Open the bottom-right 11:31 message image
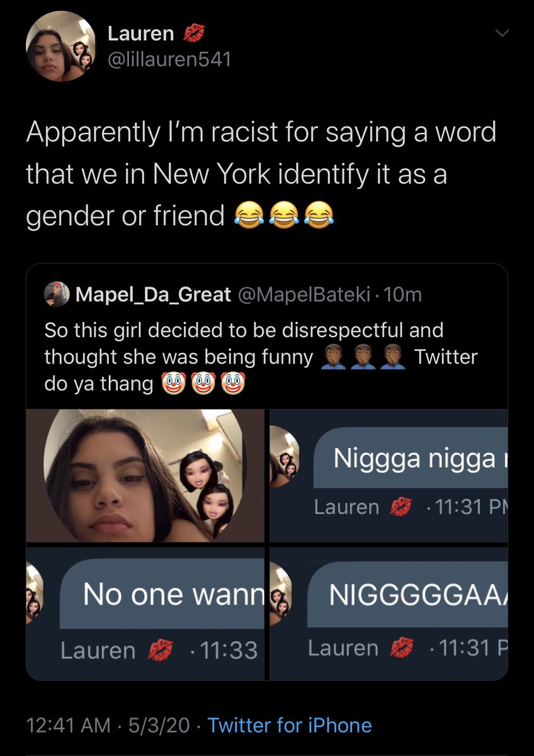 (x=389, y=614)
